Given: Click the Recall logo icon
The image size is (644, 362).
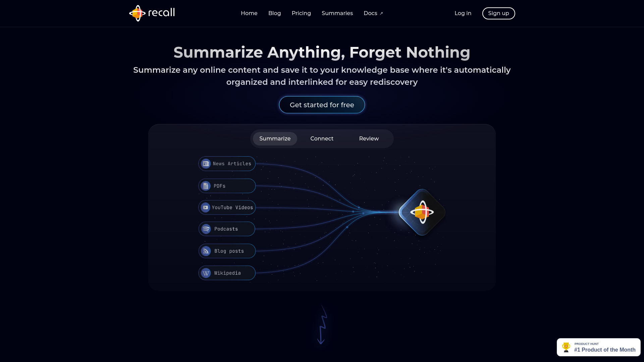Looking at the screenshot, I should coord(137,13).
